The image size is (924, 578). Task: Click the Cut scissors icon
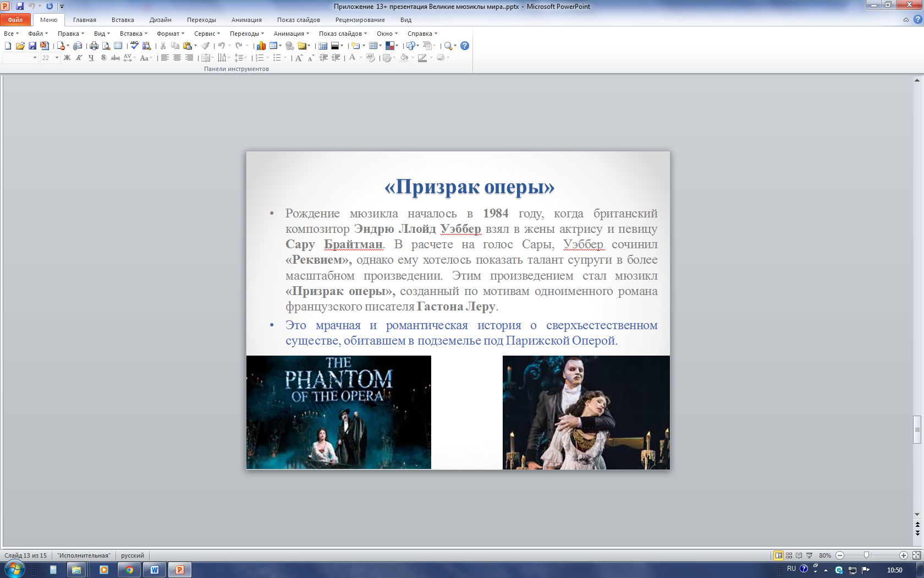[x=163, y=46]
